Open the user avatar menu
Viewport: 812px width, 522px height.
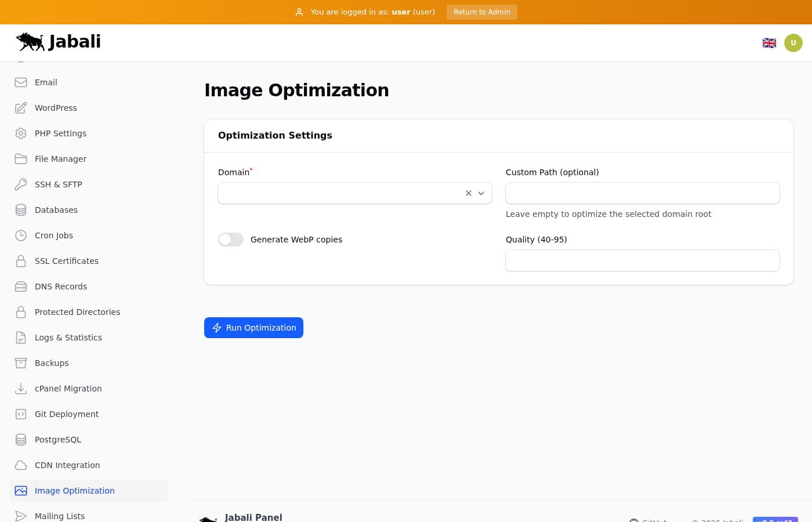793,43
